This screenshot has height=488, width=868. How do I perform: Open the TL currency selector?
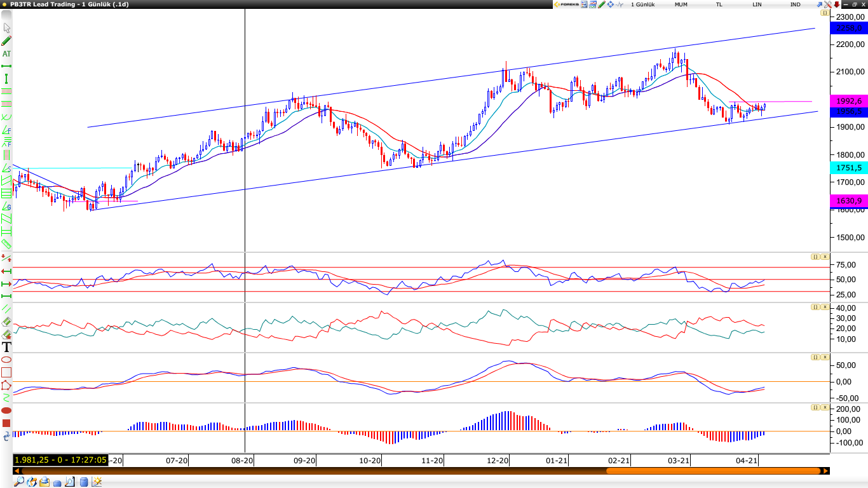point(719,4)
